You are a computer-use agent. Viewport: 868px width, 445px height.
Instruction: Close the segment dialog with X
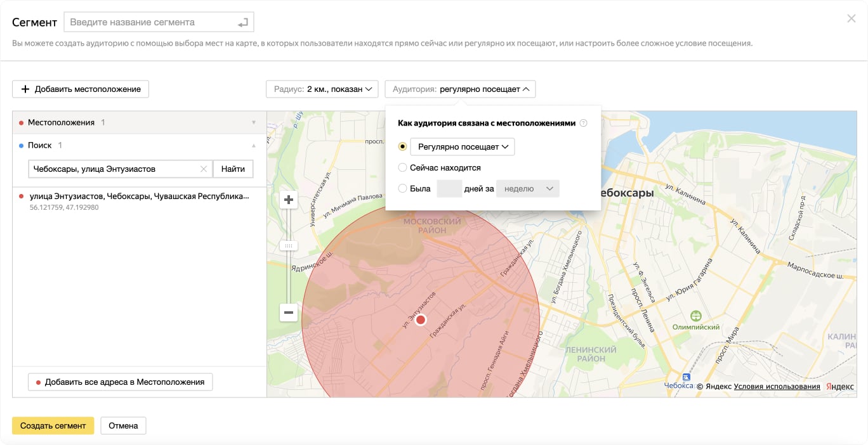[852, 19]
